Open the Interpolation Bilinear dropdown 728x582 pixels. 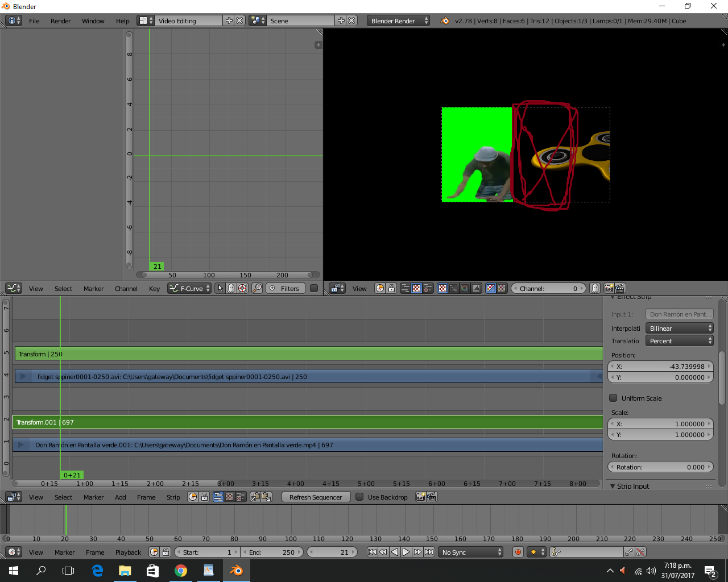click(679, 329)
